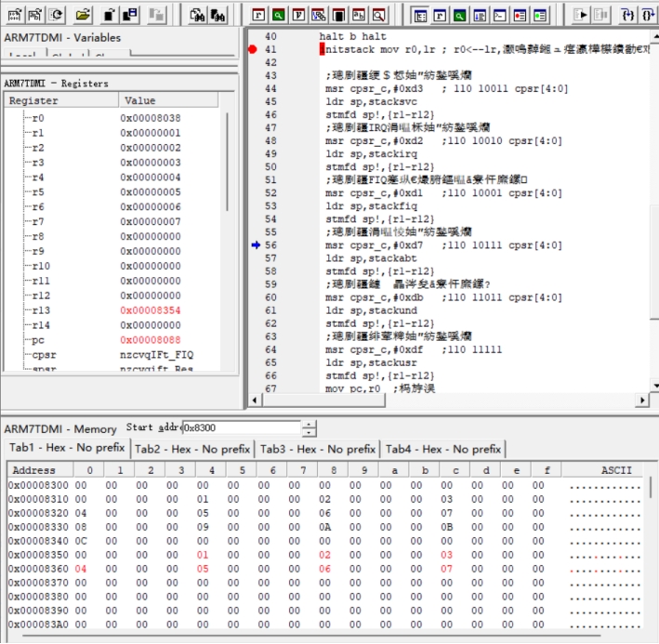Click code pane vertical scroll down arrow
This screenshot has width=659, height=644.
[655, 386]
